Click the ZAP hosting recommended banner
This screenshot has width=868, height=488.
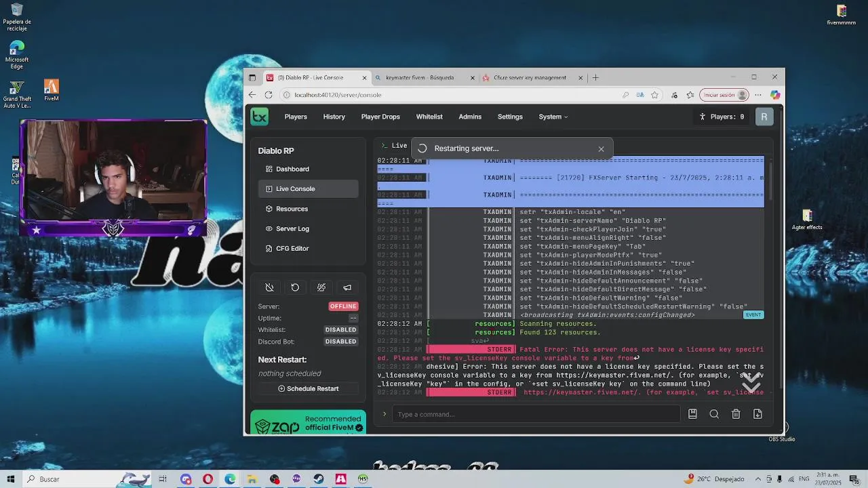308,422
